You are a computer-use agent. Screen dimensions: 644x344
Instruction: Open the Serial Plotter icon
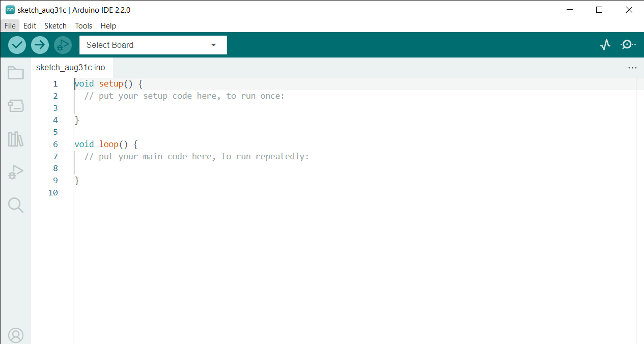(605, 45)
